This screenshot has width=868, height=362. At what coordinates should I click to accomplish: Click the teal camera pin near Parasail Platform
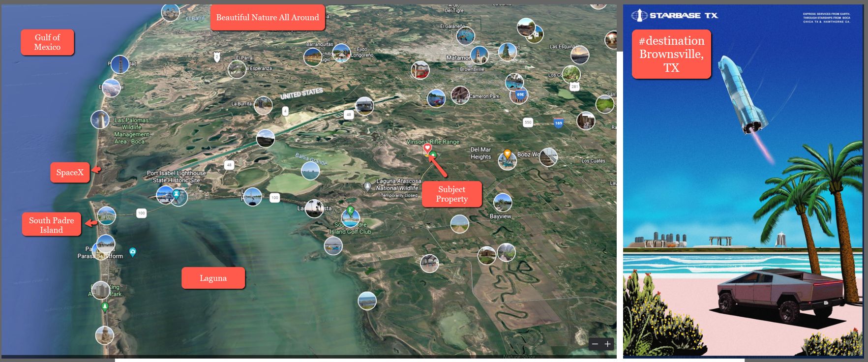coord(133,252)
